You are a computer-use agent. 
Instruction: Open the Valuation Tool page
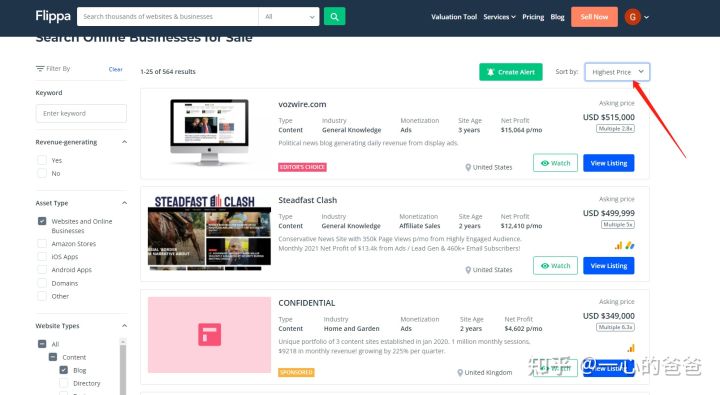(x=454, y=17)
